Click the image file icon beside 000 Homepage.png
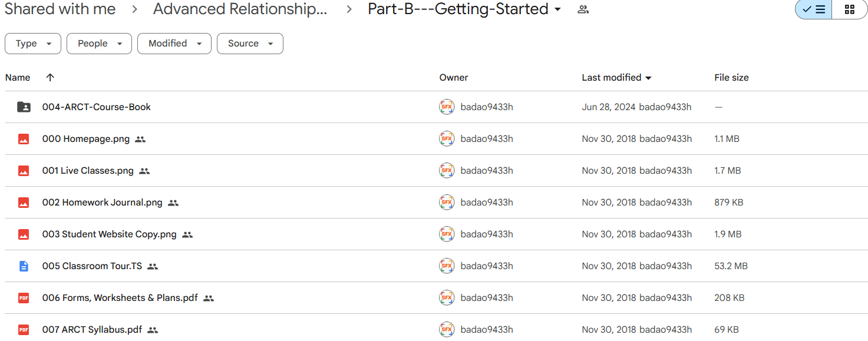 pyautogui.click(x=24, y=139)
